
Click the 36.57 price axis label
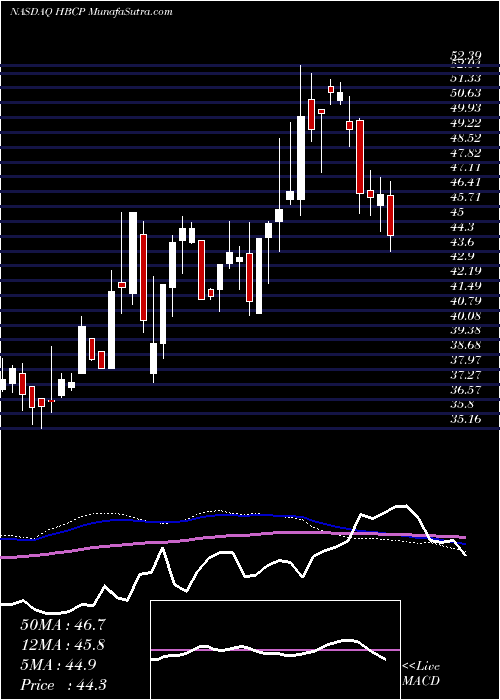point(466,390)
